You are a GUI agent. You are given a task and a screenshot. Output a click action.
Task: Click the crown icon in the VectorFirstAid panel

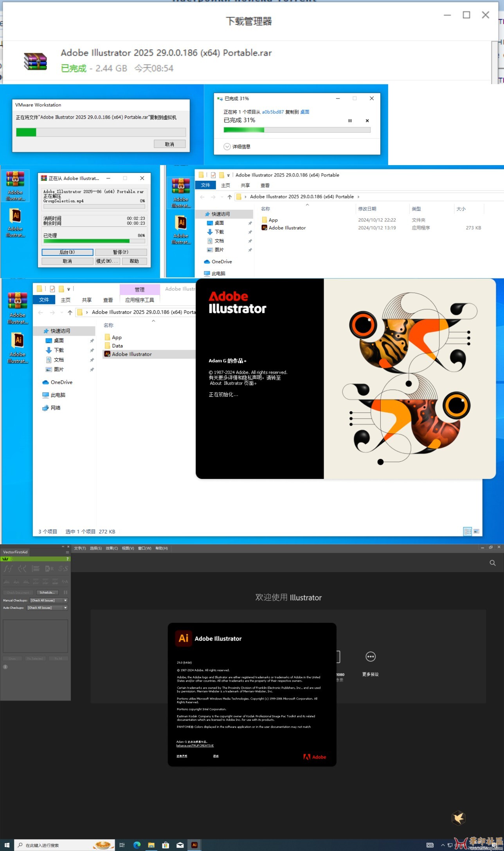tap(5, 559)
